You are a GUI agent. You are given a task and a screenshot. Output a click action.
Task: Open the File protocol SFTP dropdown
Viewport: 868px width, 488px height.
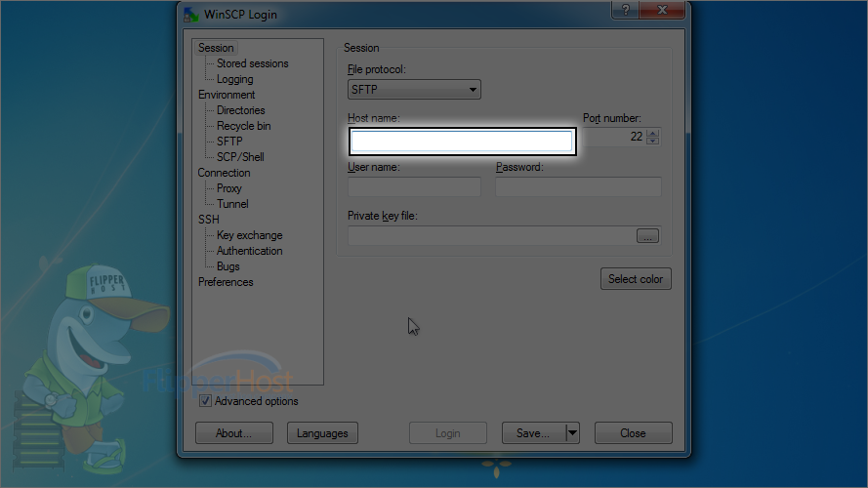414,90
